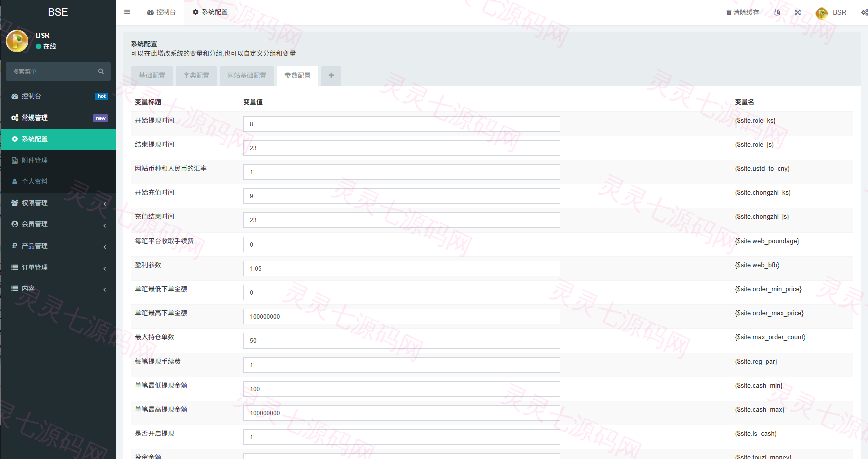Click the 单笔最低提现金额 input field
Screen dimensions: 868x459
coord(402,389)
